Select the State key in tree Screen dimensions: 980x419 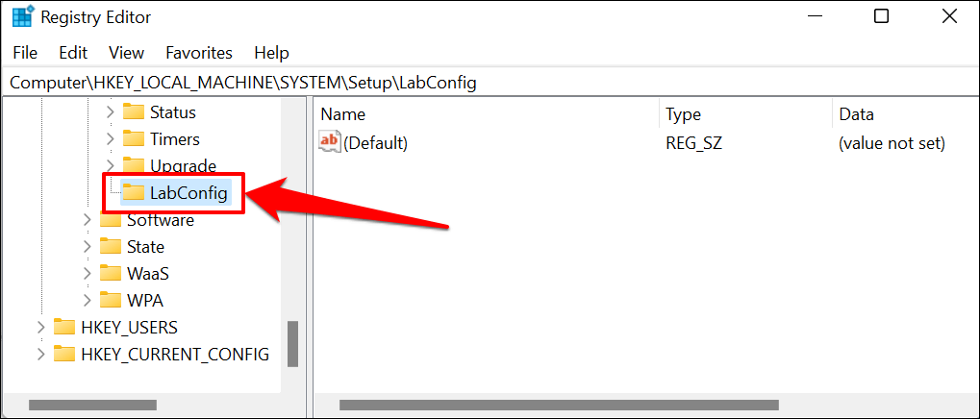145,247
